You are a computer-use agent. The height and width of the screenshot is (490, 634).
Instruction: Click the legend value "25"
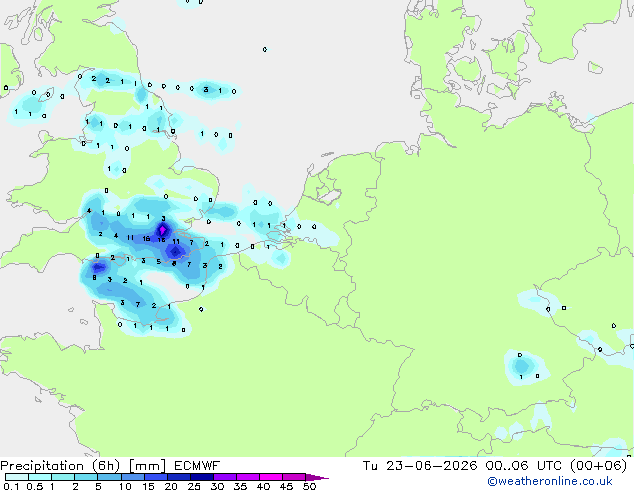click(x=194, y=486)
